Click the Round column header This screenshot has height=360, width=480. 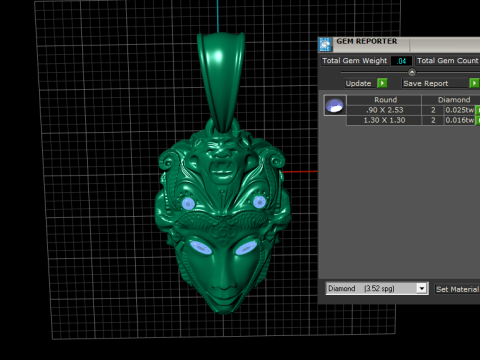[x=385, y=100]
